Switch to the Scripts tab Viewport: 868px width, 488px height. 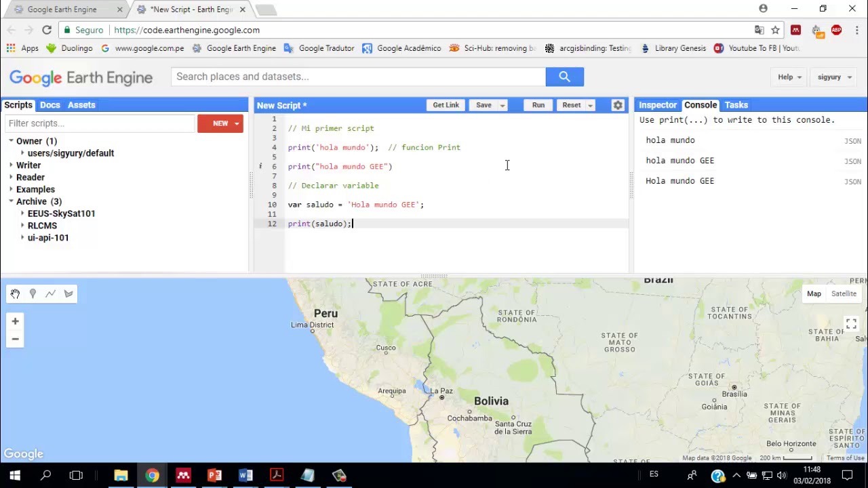coord(18,105)
